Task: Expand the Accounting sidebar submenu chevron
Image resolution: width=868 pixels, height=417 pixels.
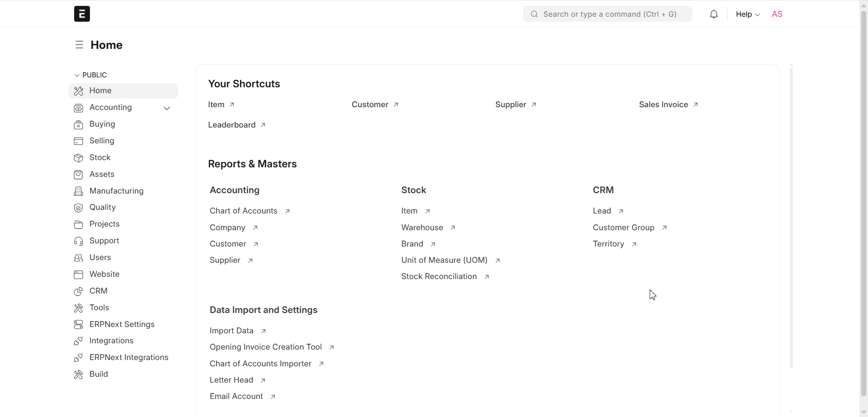Action: pos(167,108)
